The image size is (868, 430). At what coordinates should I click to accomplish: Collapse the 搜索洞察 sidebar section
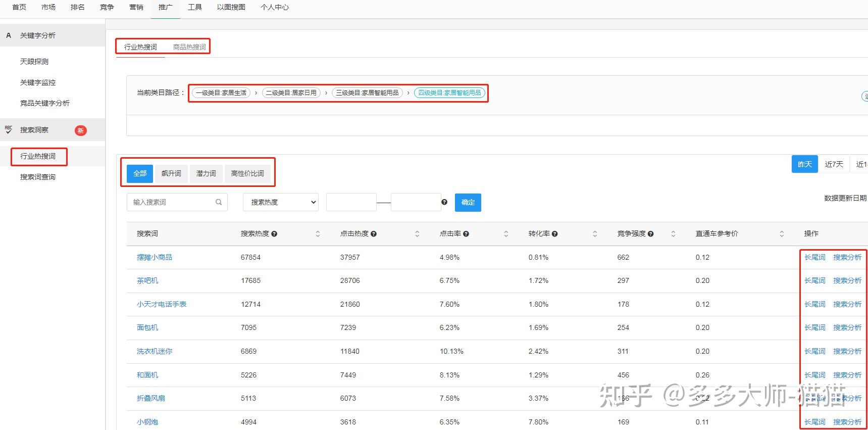pyautogui.click(x=34, y=130)
